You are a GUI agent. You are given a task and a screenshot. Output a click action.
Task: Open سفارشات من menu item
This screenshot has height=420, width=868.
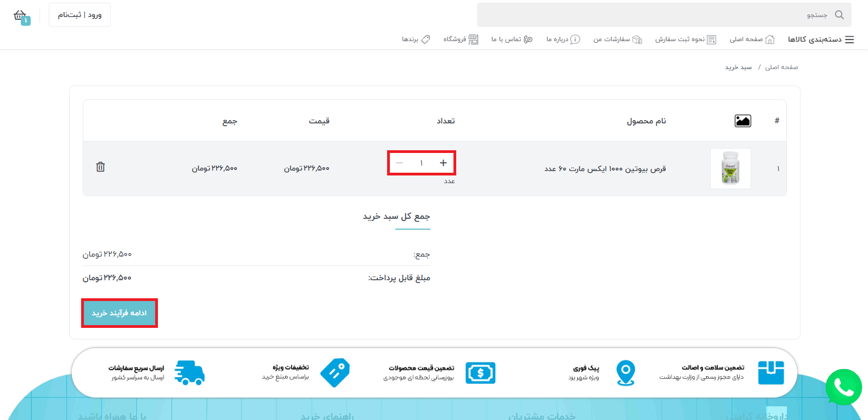tap(617, 39)
